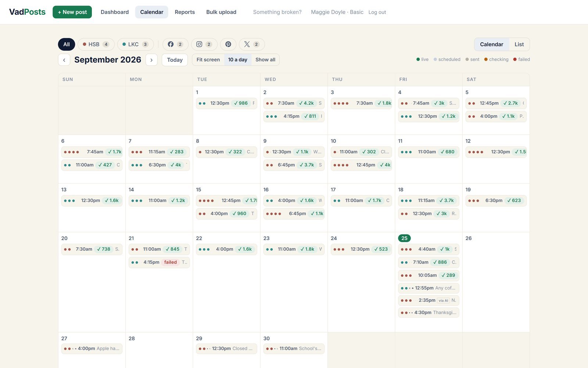Open the 12:55pm Any cof... post

coord(429,288)
